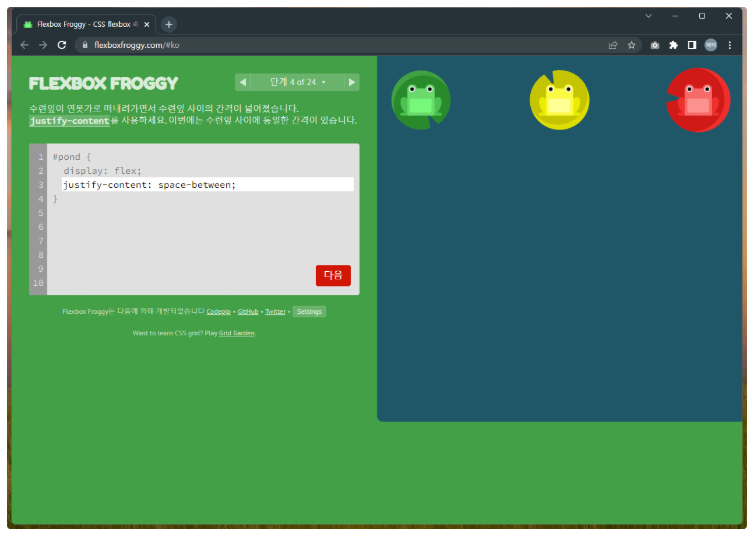Click the 'display: flex;' code line
Image resolution: width=751 pixels, height=533 pixels.
102,171
